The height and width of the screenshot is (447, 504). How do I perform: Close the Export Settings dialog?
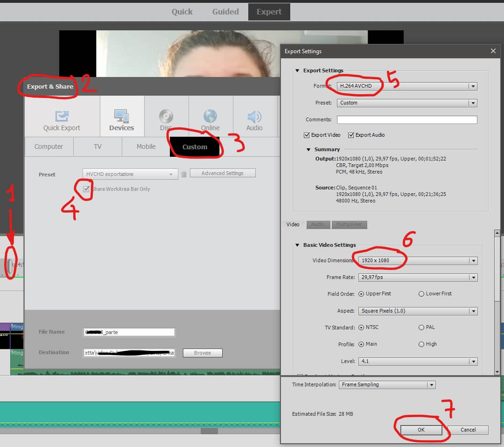click(x=493, y=51)
